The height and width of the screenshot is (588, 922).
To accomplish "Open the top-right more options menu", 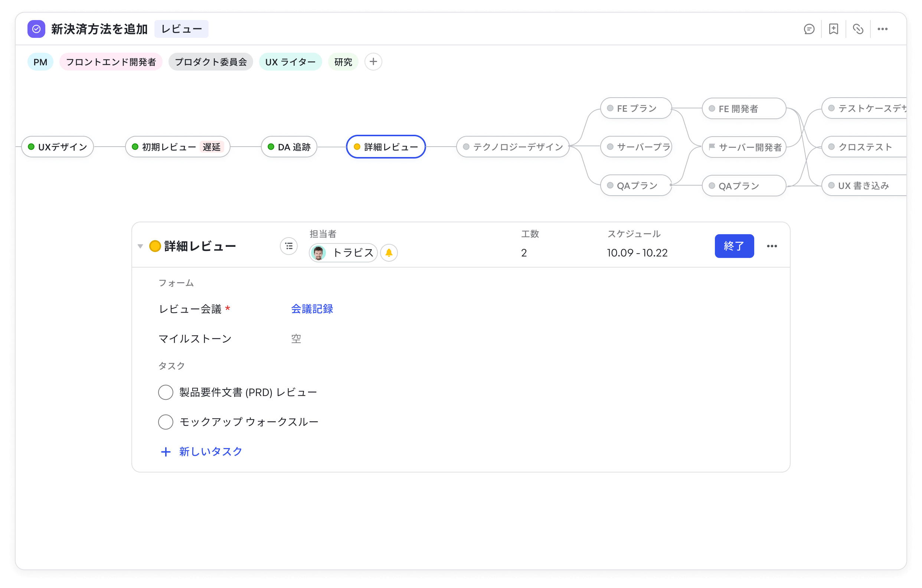I will [883, 29].
